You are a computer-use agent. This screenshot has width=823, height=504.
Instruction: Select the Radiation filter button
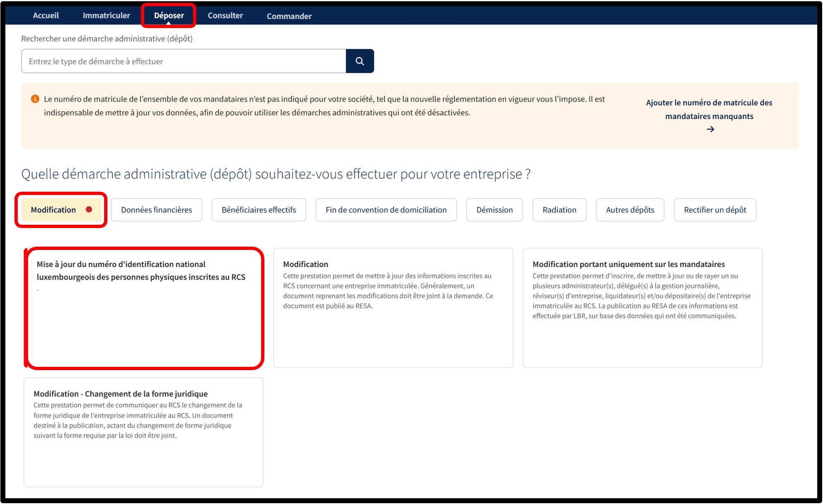[x=559, y=210]
